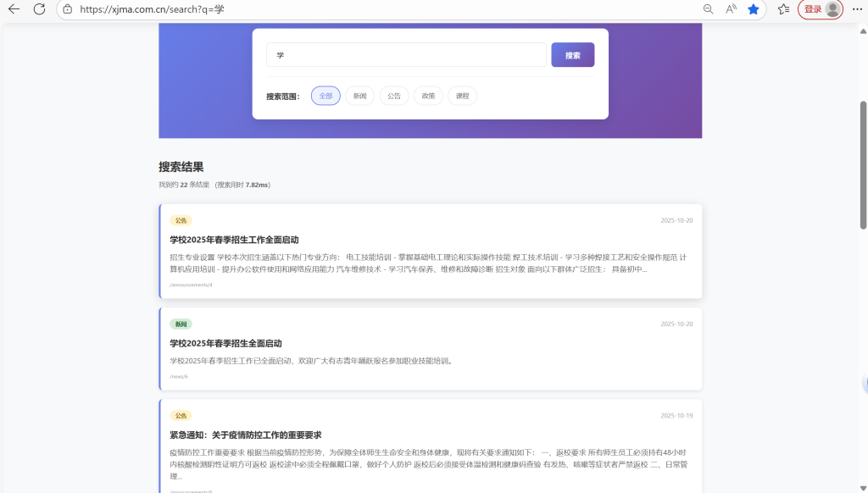The height and width of the screenshot is (493, 868).
Task: Click the browser back arrow
Action: 14,9
